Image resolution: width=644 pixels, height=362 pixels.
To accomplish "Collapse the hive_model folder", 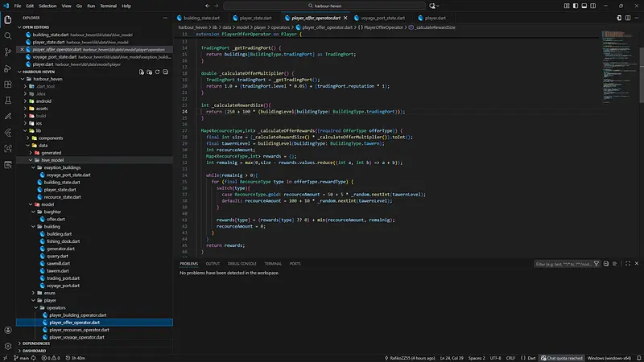I will (52, 160).
